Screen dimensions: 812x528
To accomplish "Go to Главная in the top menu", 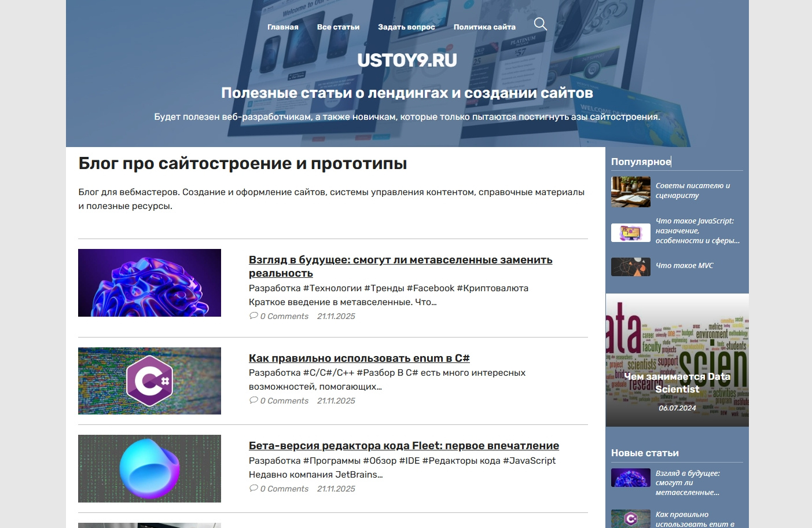I will 283,27.
